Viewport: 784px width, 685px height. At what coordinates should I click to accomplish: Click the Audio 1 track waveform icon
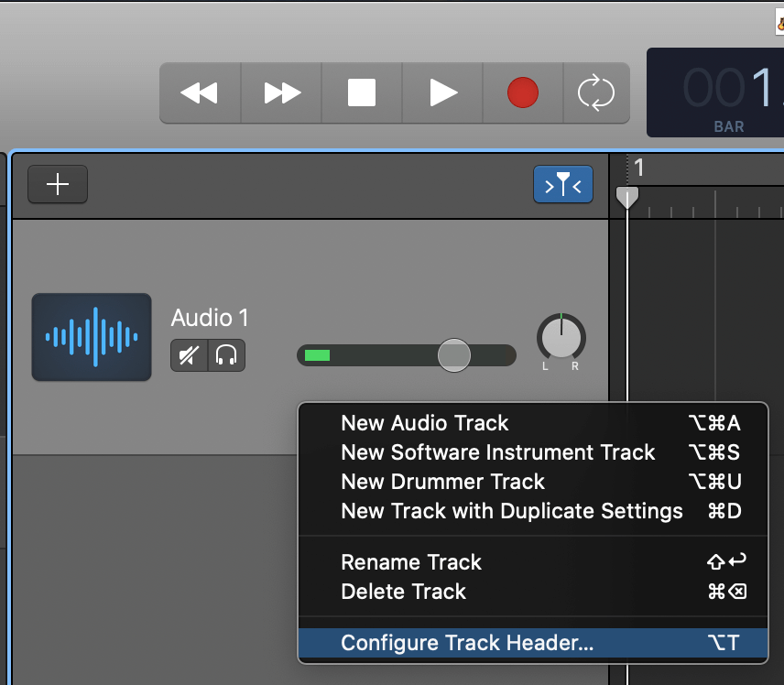click(91, 337)
